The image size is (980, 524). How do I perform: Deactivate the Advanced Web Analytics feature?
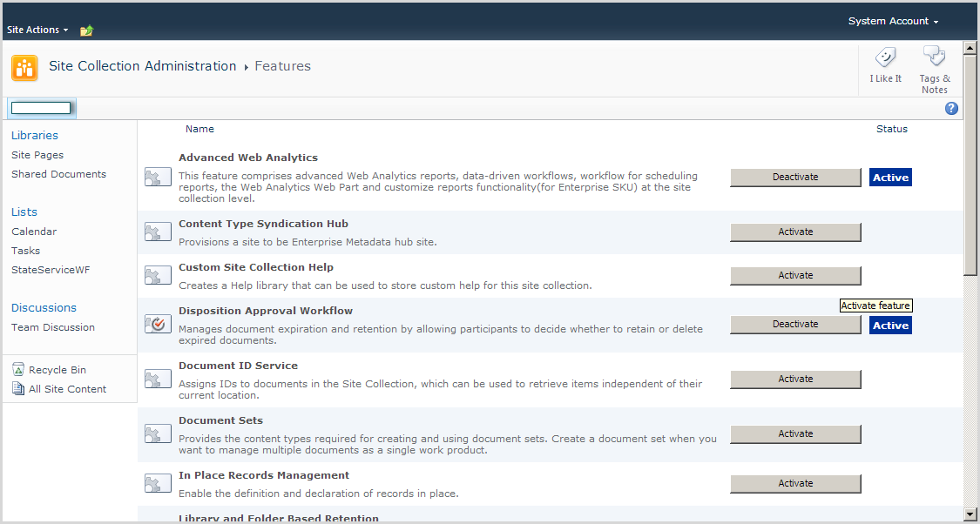(795, 178)
